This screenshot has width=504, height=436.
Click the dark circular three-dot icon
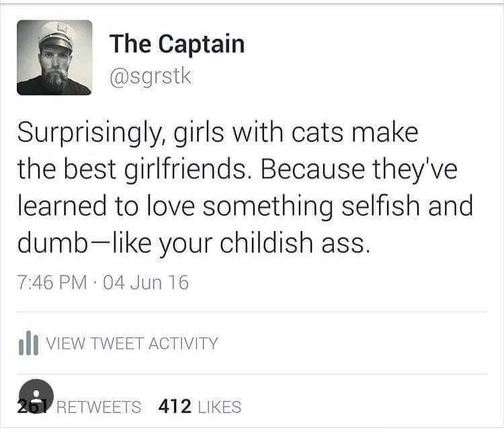pos(36,394)
